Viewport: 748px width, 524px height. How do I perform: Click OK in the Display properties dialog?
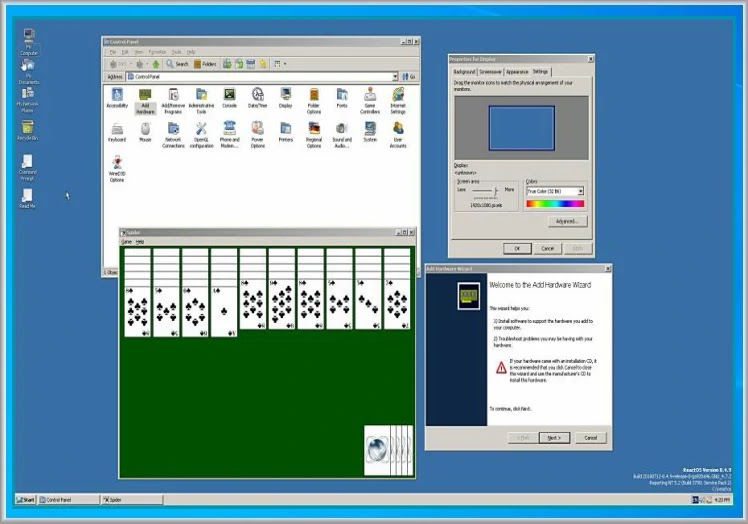point(517,249)
